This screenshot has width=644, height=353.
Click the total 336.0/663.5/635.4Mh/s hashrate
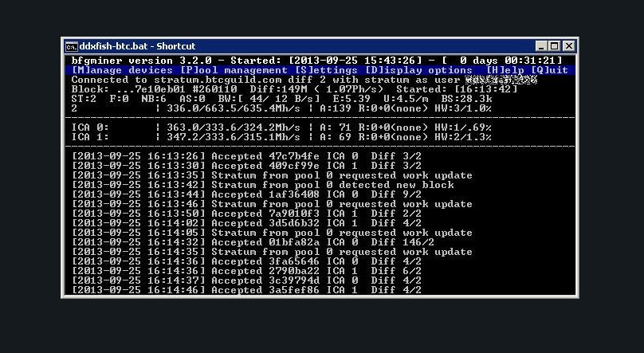click(x=234, y=108)
